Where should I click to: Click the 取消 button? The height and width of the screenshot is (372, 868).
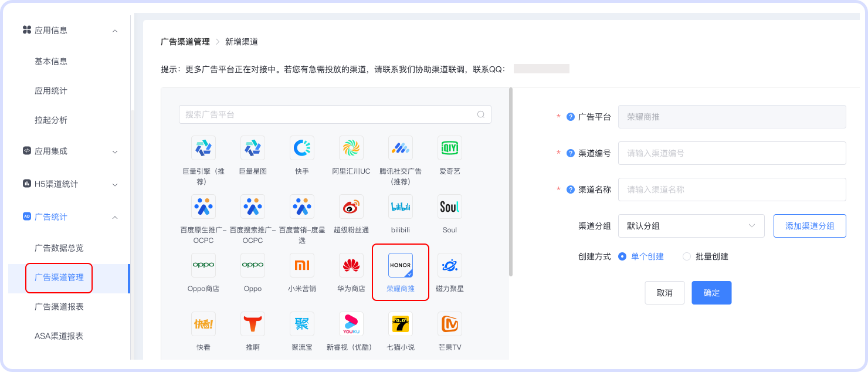coord(664,293)
